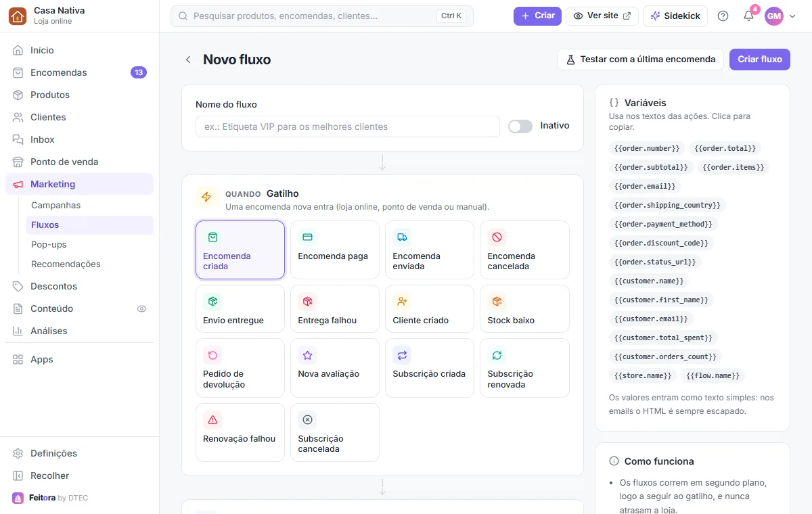Choose the Subscrição renovada trigger

(x=524, y=368)
